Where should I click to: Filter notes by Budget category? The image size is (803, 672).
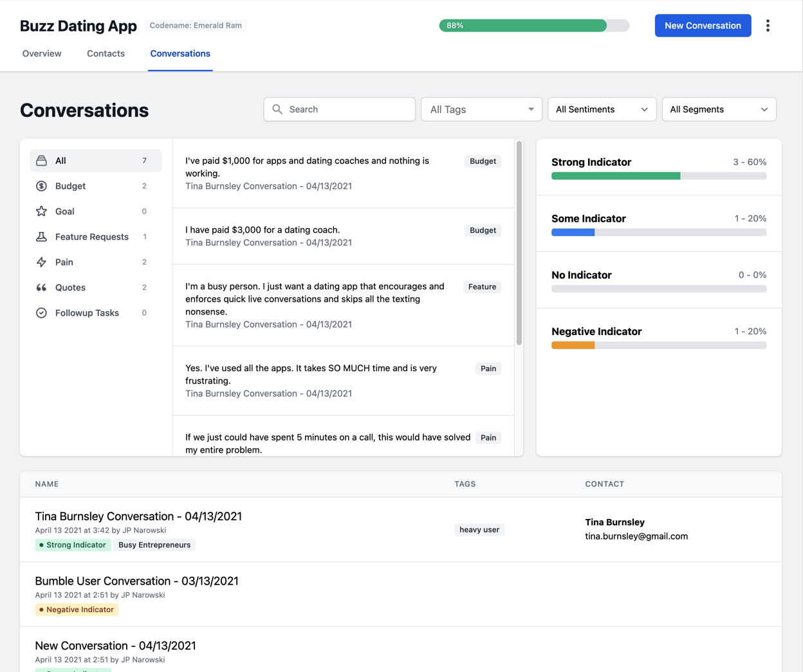[96, 186]
